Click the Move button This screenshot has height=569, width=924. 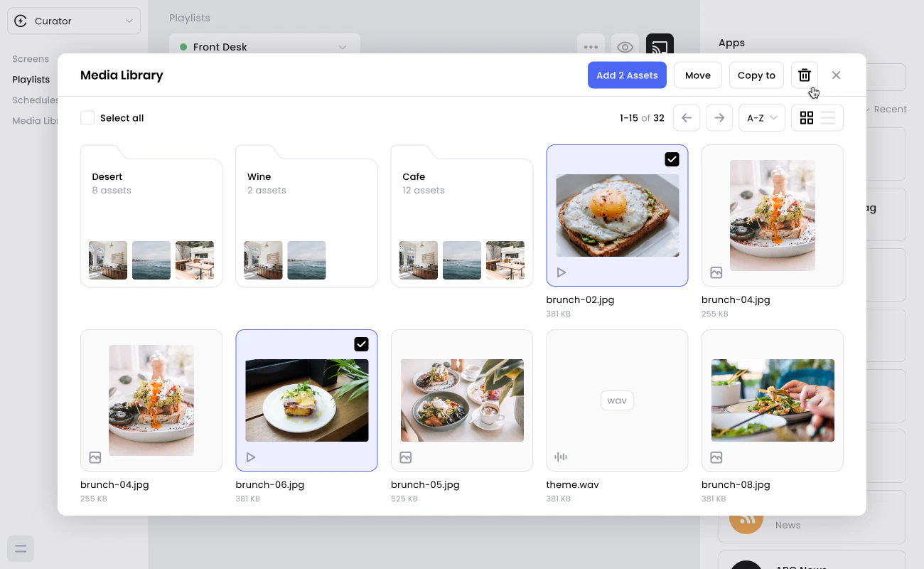tap(698, 75)
